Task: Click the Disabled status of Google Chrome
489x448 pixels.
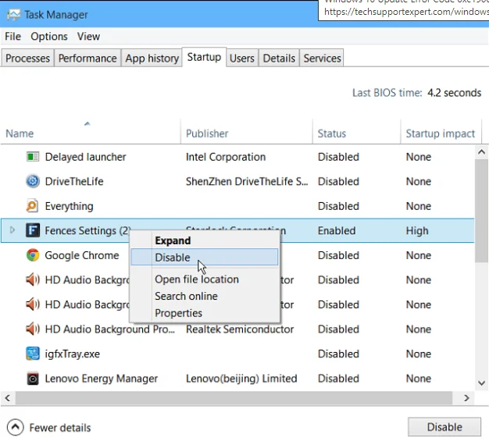Action: click(338, 255)
